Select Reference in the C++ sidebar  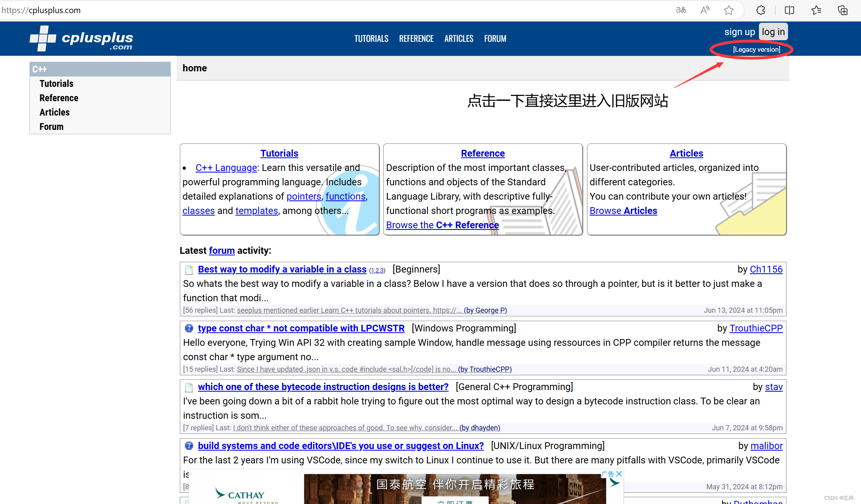point(59,98)
